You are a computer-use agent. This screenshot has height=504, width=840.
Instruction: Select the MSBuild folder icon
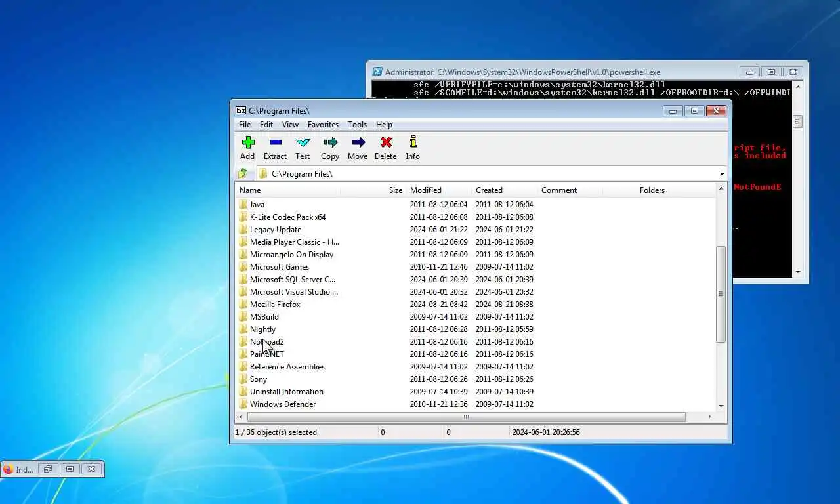243,316
